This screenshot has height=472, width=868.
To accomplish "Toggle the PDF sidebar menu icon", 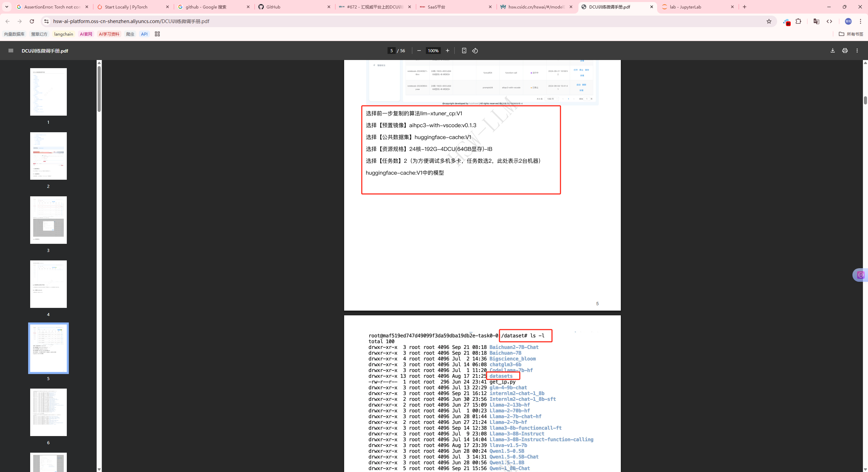I will pyautogui.click(x=11, y=51).
